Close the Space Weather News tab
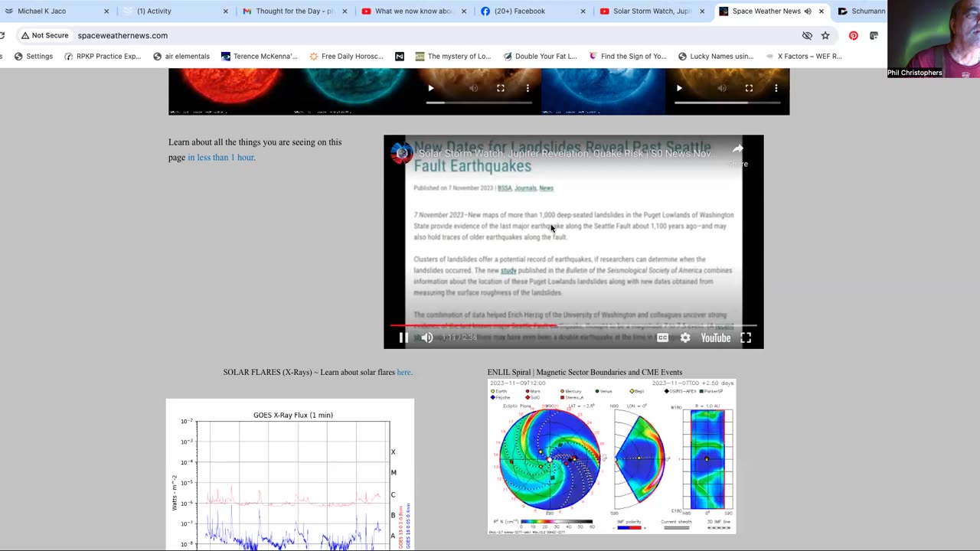 tap(822, 11)
